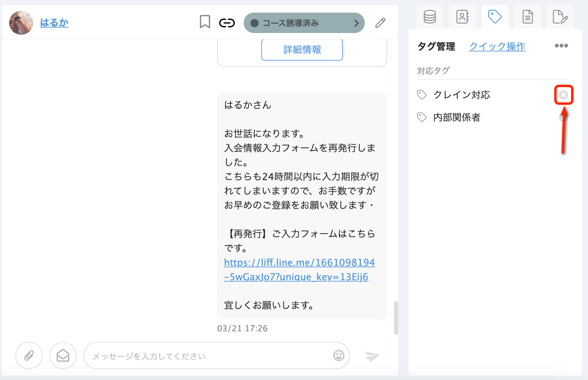Open the tag management more-options menu
Screen dimensions: 588x380
click(561, 46)
